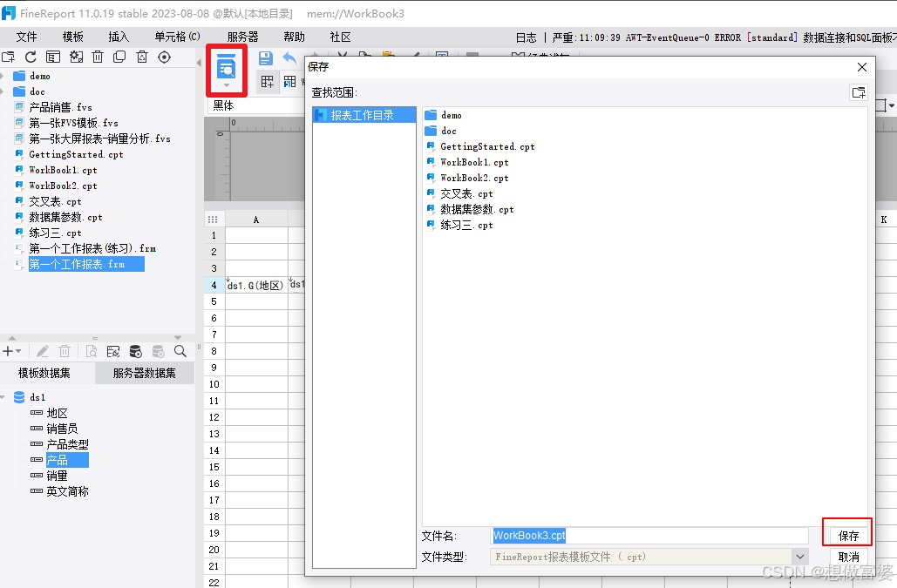
Task: Select WorkBook1.cpt in save dialog list
Action: [474, 162]
